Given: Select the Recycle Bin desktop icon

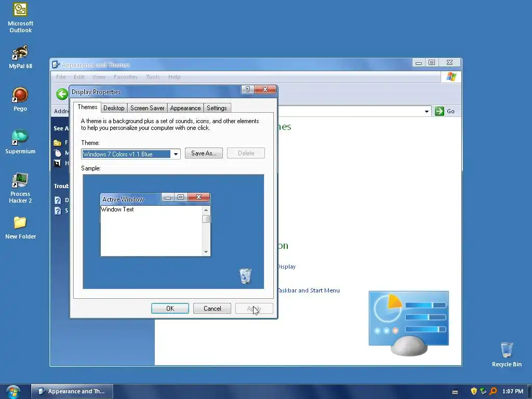Looking at the screenshot, I should coord(507,354).
